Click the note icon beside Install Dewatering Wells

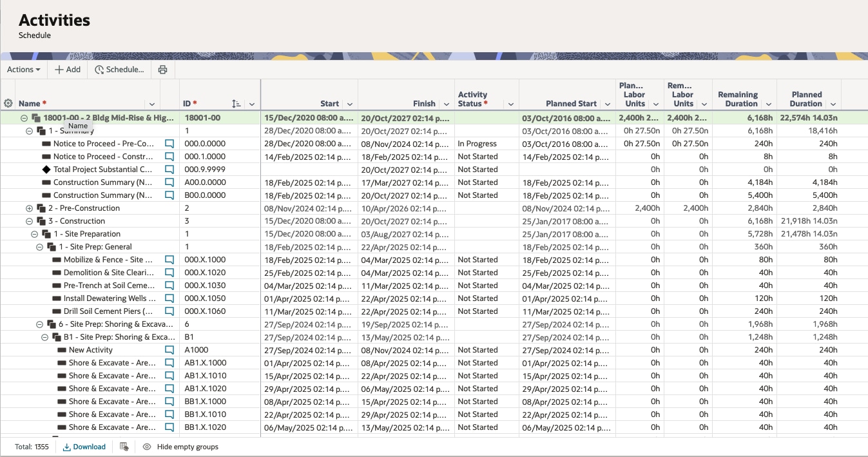coord(169,298)
